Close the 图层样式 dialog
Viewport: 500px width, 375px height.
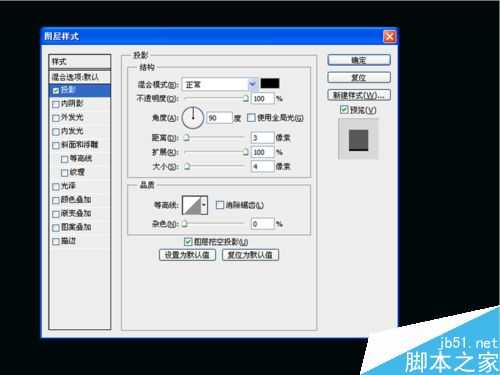pyautogui.click(x=390, y=36)
